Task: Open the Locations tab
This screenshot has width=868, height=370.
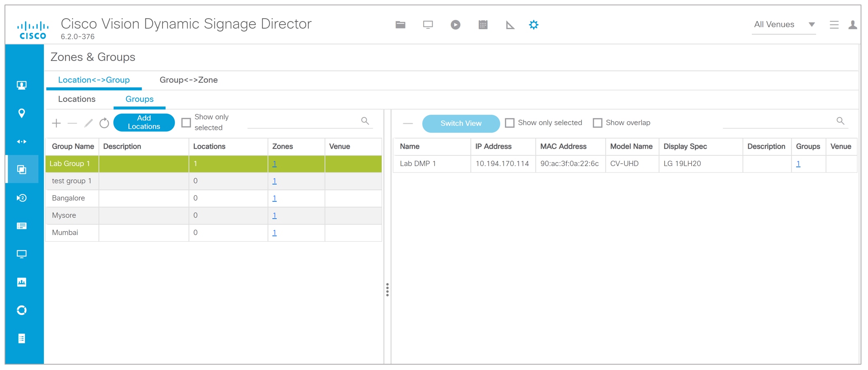Action: tap(77, 99)
